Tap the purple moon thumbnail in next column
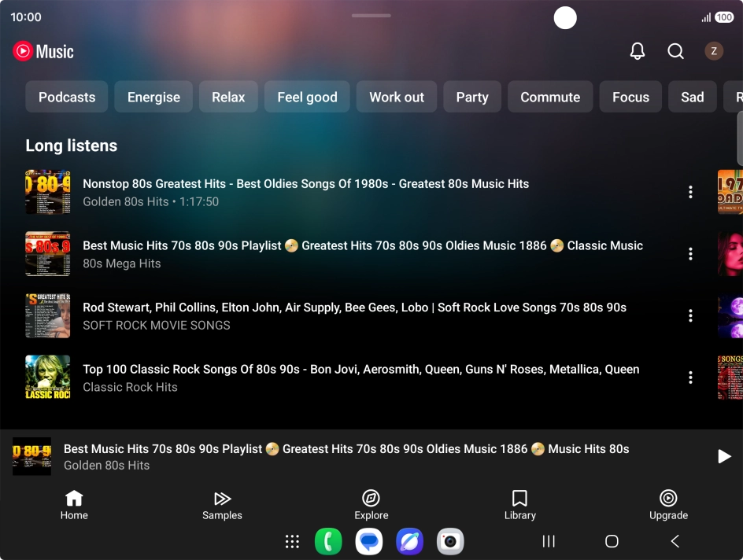Screen dimensions: 743x560 coord(730,315)
